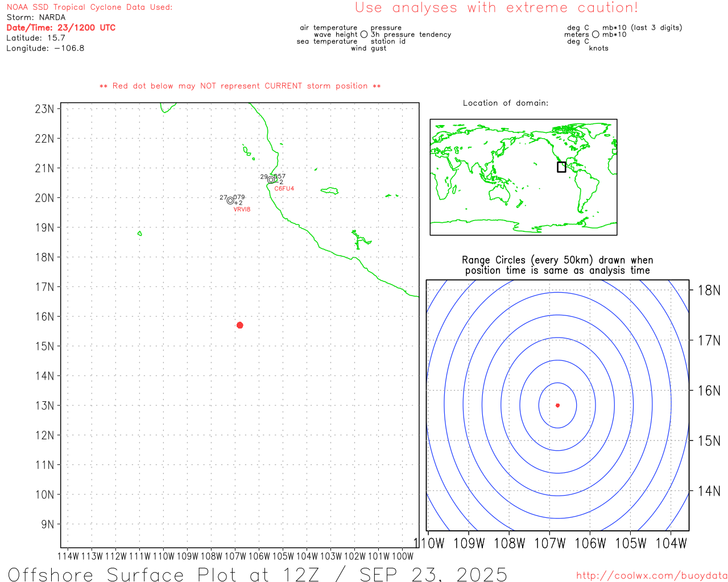The width and height of the screenshot is (728, 582).
Task: Click the Storm: NARDA line
Action: (x=36, y=18)
